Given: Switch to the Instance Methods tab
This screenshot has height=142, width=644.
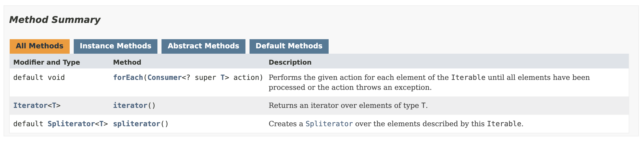Looking at the screenshot, I should (115, 46).
